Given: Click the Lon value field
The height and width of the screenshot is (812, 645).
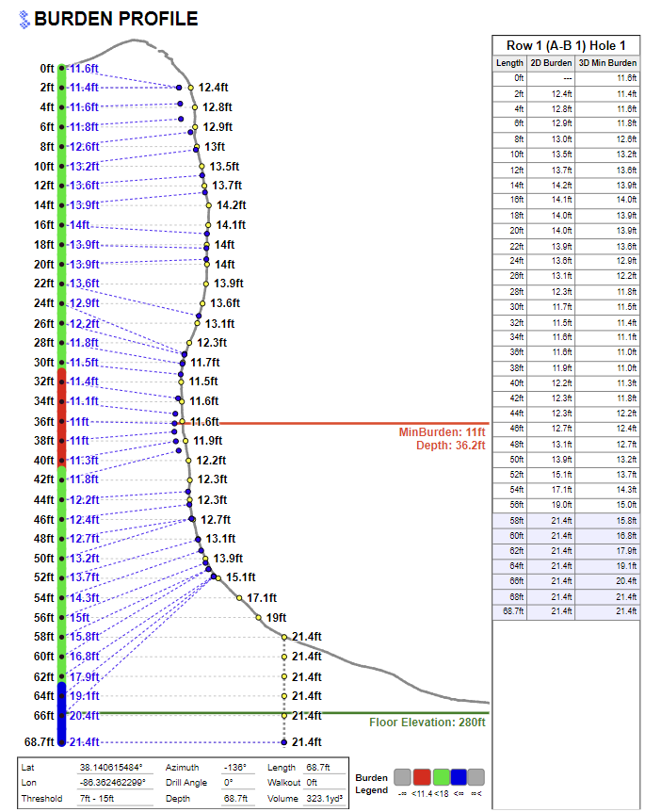Looking at the screenshot, I should coord(115,782).
